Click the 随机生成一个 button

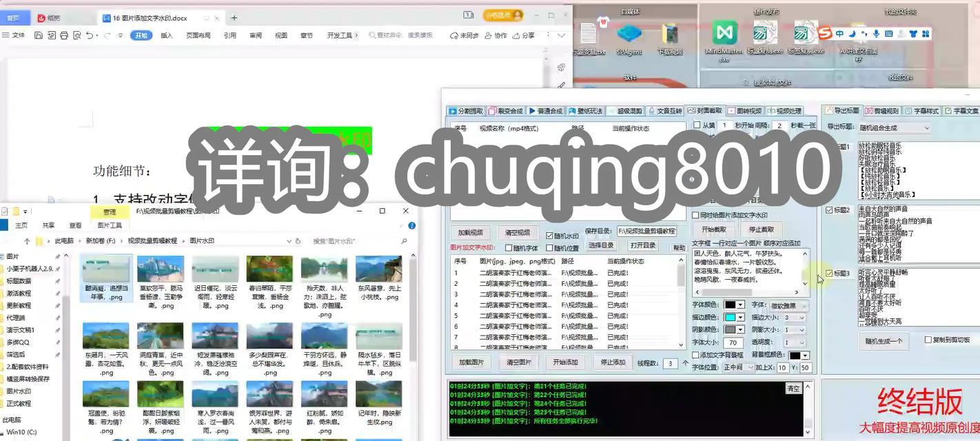(884, 341)
